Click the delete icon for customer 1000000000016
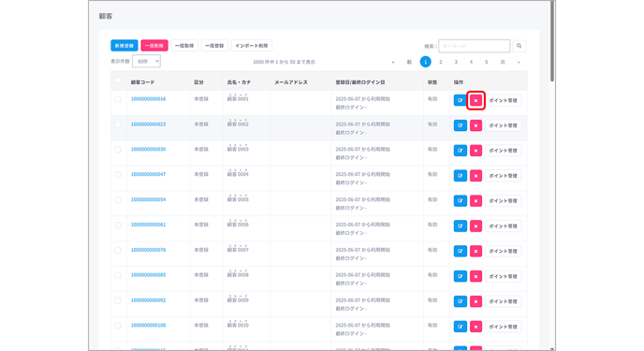644x351 pixels. coord(476,100)
